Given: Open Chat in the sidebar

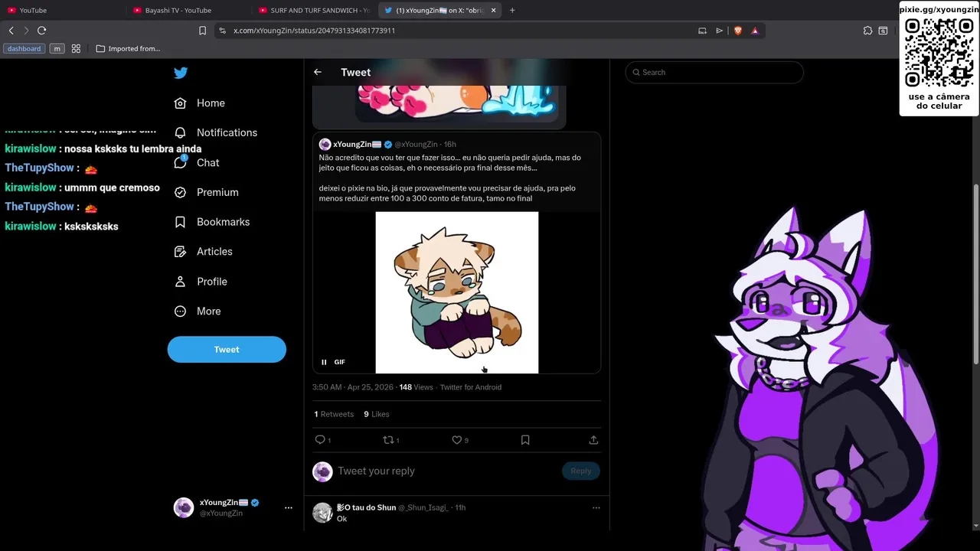Looking at the screenshot, I should point(197,163).
